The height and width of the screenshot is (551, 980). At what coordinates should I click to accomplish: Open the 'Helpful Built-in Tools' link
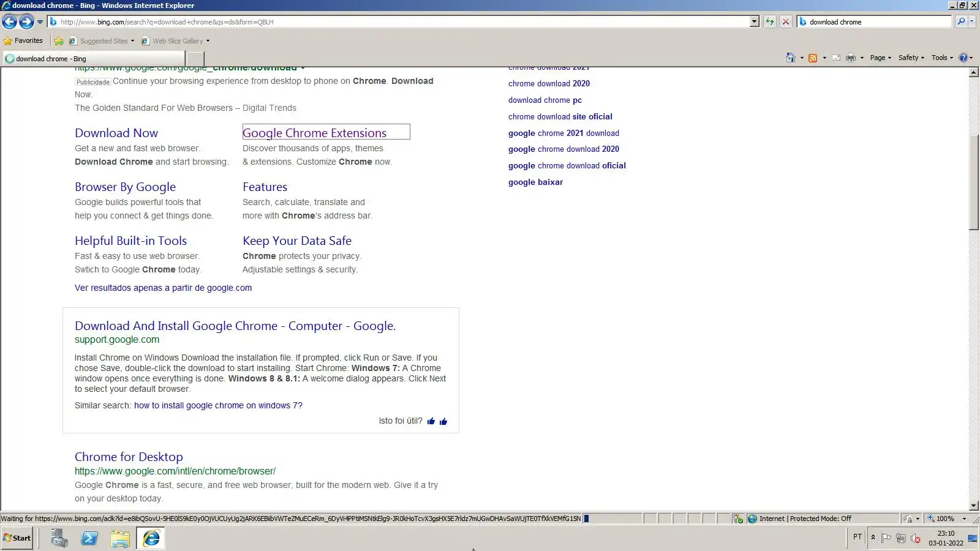130,241
